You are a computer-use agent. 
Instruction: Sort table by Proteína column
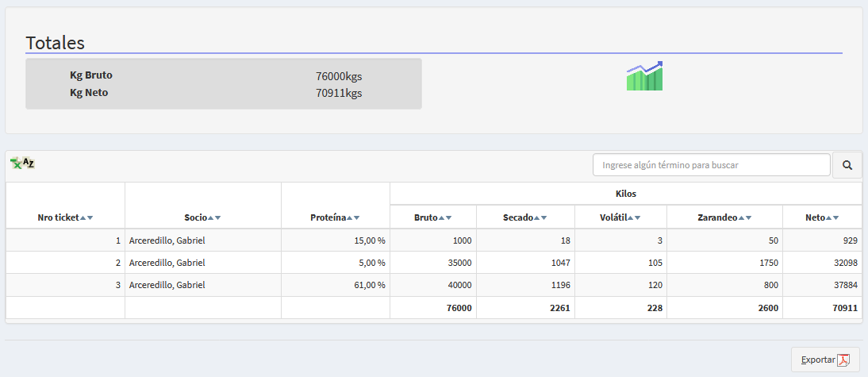tap(335, 217)
